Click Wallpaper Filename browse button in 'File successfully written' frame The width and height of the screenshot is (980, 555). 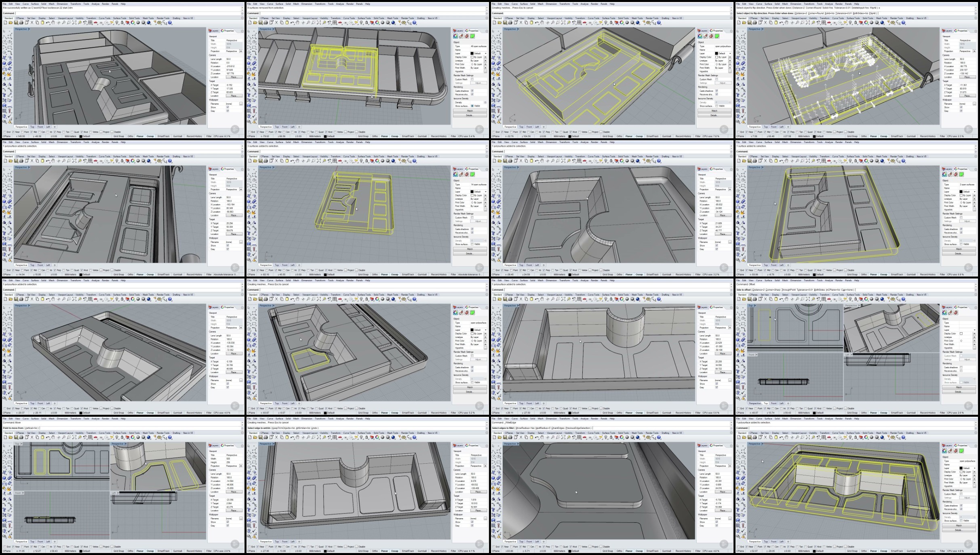[x=241, y=103]
